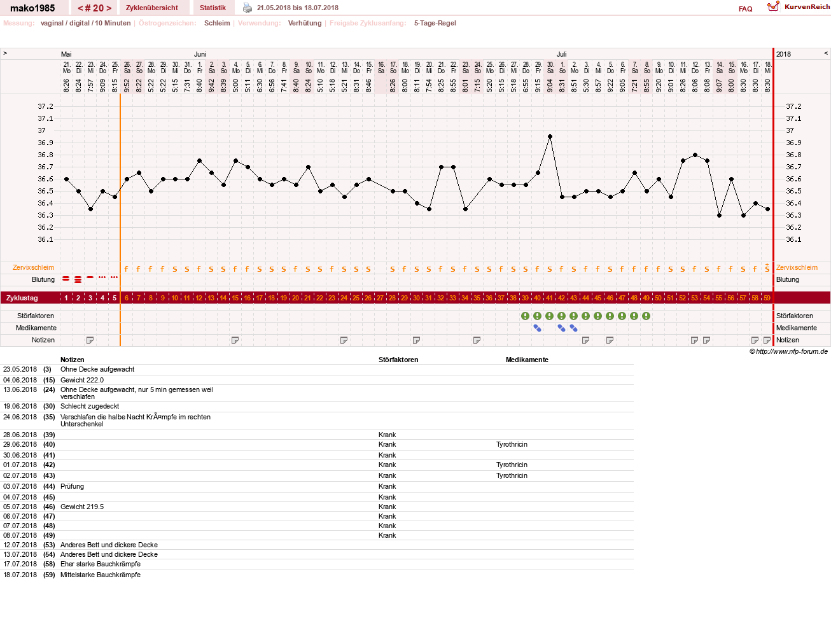Click the 12.07.2018 'Anderes Bett und dickere Decke' note
The width and height of the screenshot is (831, 644).
click(109, 545)
